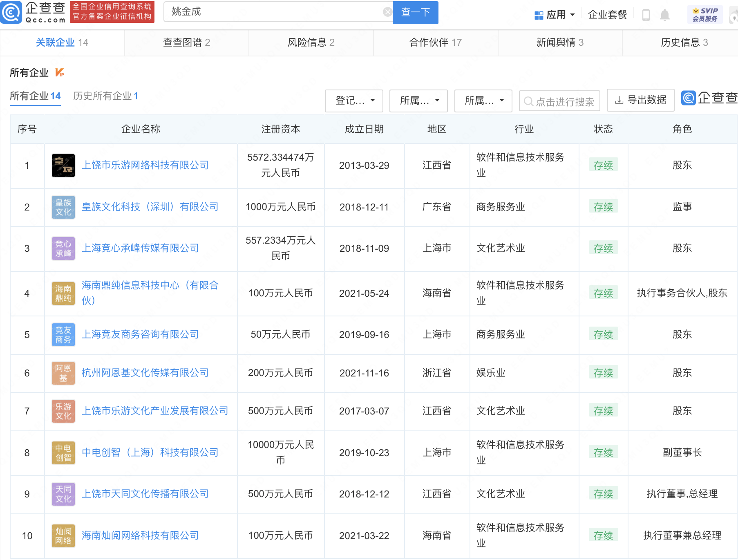Click the mobile phone icon in header
The width and height of the screenshot is (738, 560).
[x=646, y=15]
